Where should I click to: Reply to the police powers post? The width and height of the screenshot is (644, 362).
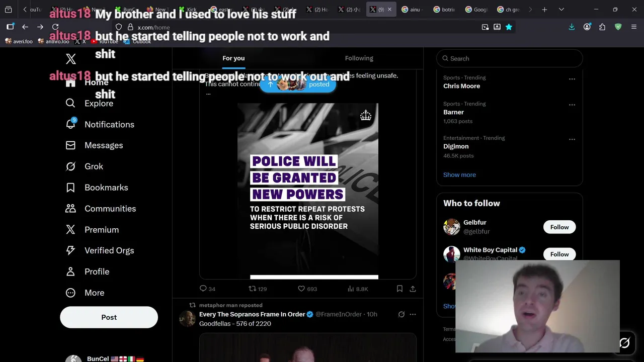point(207,289)
